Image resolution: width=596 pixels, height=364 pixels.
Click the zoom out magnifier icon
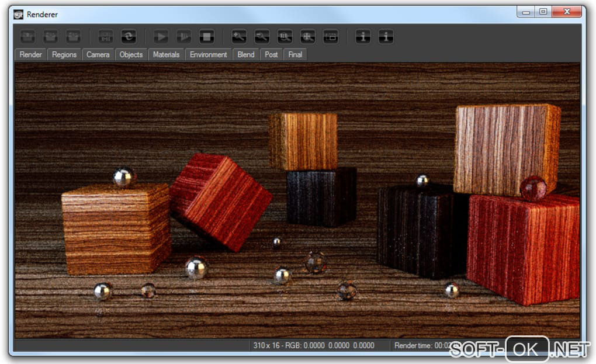pyautogui.click(x=262, y=37)
